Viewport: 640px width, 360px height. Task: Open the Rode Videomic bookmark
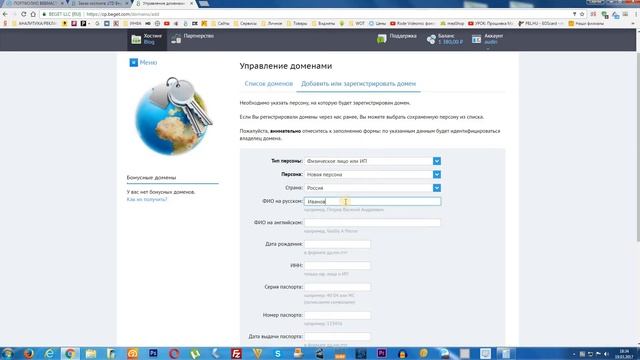tap(413, 24)
